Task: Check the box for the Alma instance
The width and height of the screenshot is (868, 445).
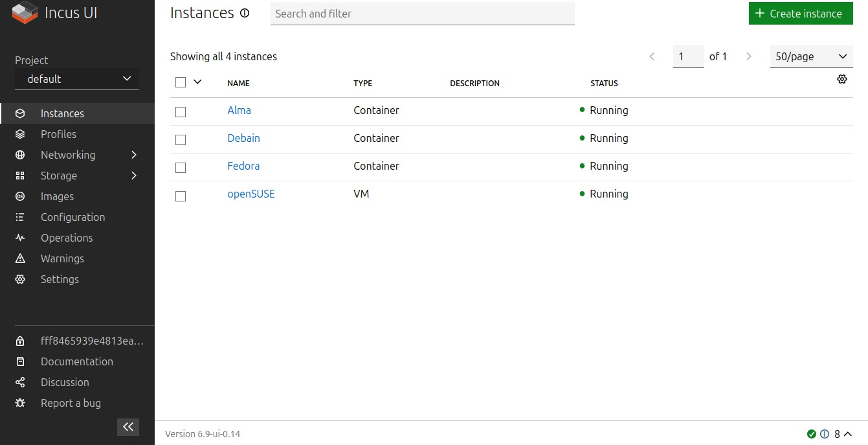Action: pyautogui.click(x=181, y=111)
